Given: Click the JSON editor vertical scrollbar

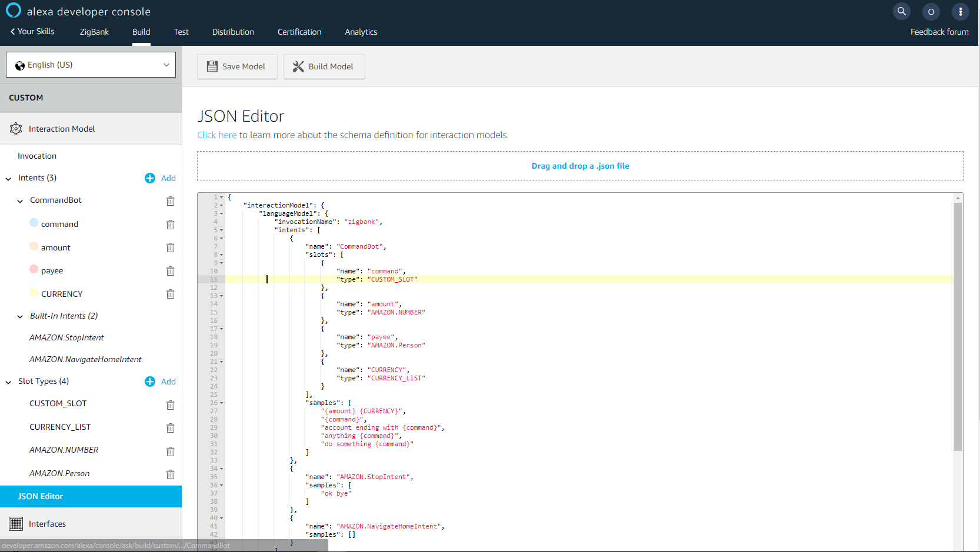Looking at the screenshot, I should point(958,327).
